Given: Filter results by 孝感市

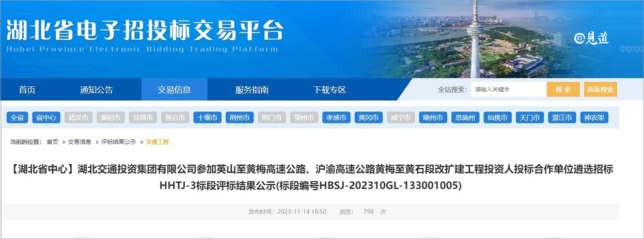Looking at the screenshot, I should coord(336,118).
